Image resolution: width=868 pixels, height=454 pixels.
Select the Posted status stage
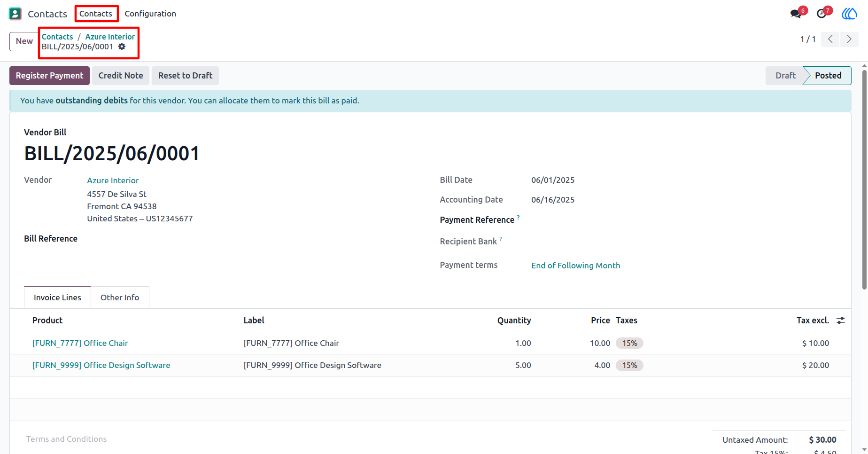click(x=828, y=76)
